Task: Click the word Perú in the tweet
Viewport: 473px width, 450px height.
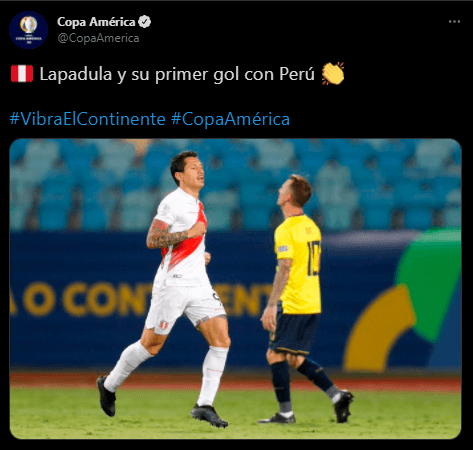Action: (x=297, y=74)
